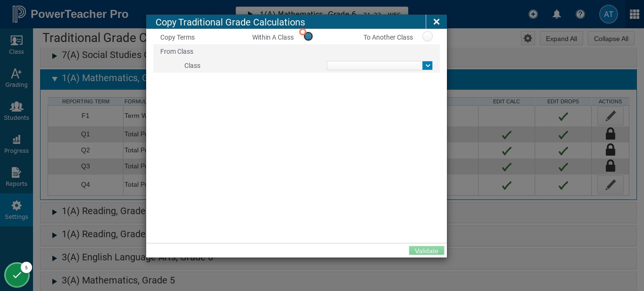Open the AT user profile avatar
The width and height of the screenshot is (644, 291).
pyautogui.click(x=609, y=14)
